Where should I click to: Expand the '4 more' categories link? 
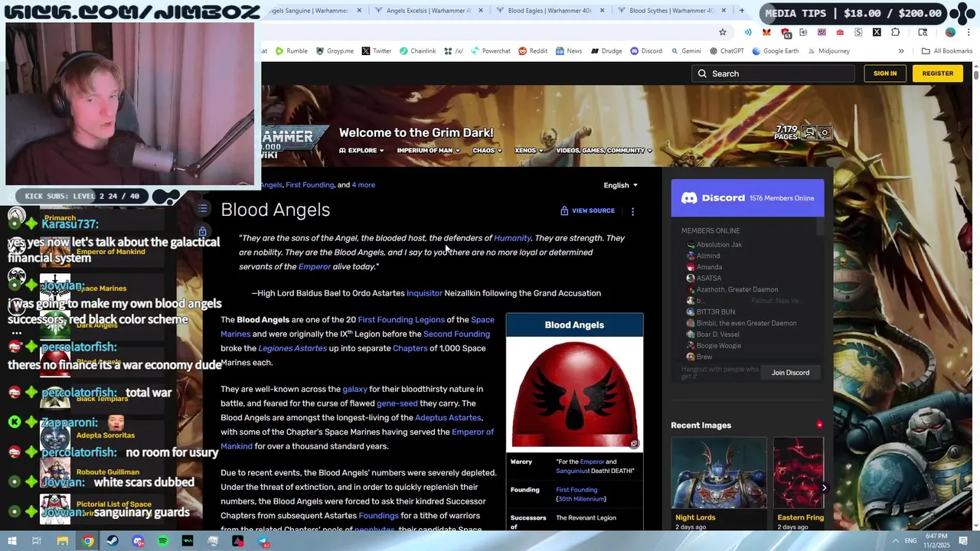(363, 185)
